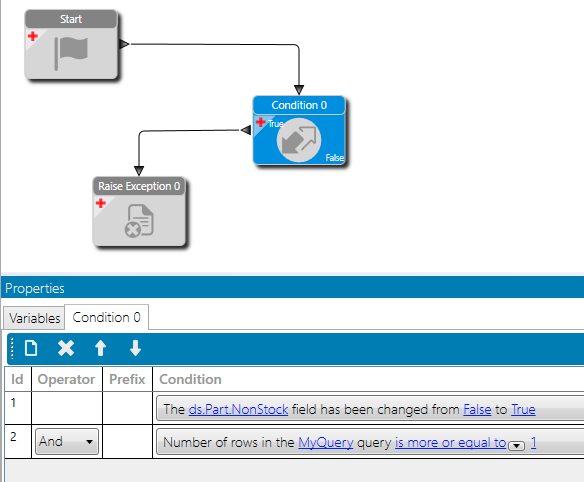Click the red plus on Start node
Image resolution: width=584 pixels, height=482 pixels.
coord(33,37)
